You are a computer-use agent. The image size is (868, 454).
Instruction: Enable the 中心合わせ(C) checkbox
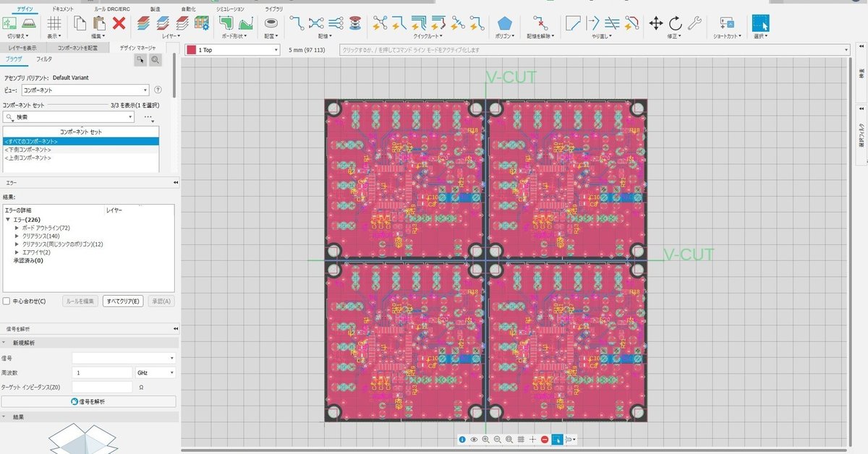click(7, 301)
